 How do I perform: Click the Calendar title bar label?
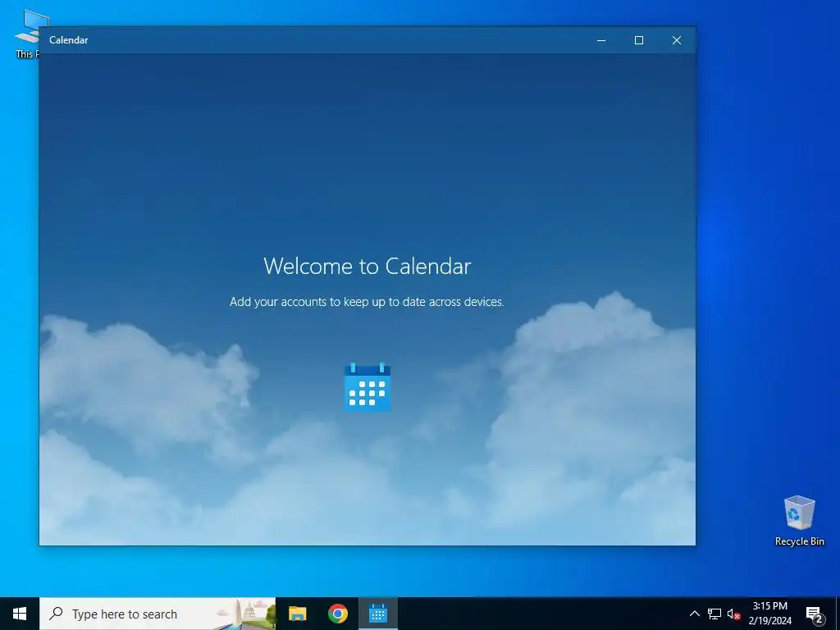pyautogui.click(x=69, y=40)
